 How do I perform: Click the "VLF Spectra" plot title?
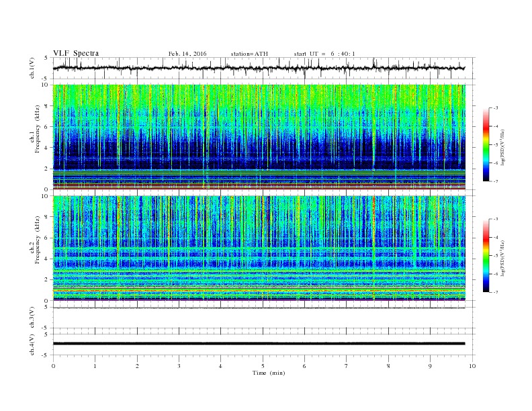76,53
